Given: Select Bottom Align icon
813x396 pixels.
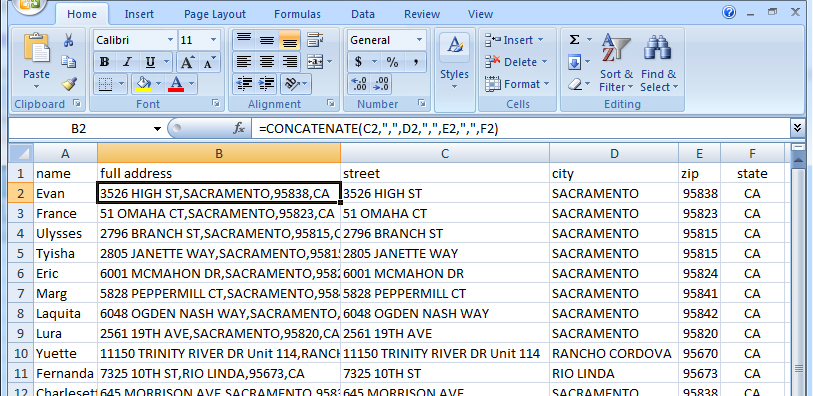Looking at the screenshot, I should coord(289,40).
